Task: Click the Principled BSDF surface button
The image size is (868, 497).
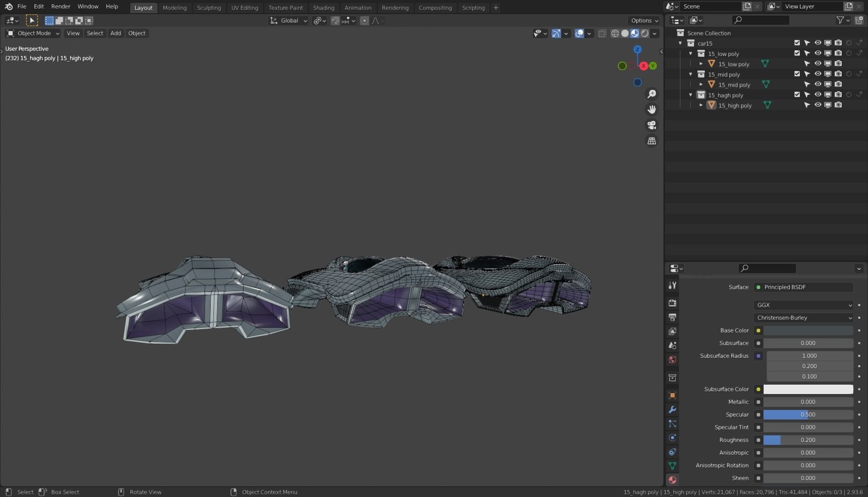Action: click(x=803, y=287)
